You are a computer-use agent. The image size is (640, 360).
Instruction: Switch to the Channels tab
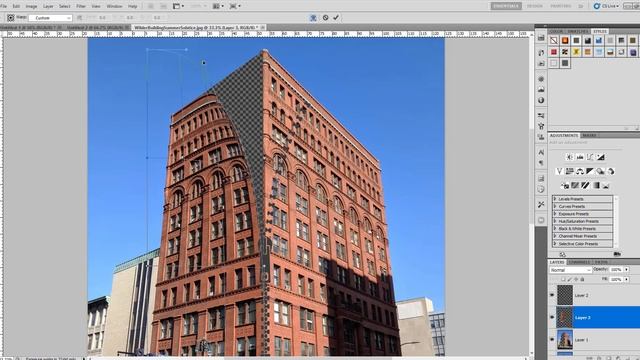(x=579, y=262)
